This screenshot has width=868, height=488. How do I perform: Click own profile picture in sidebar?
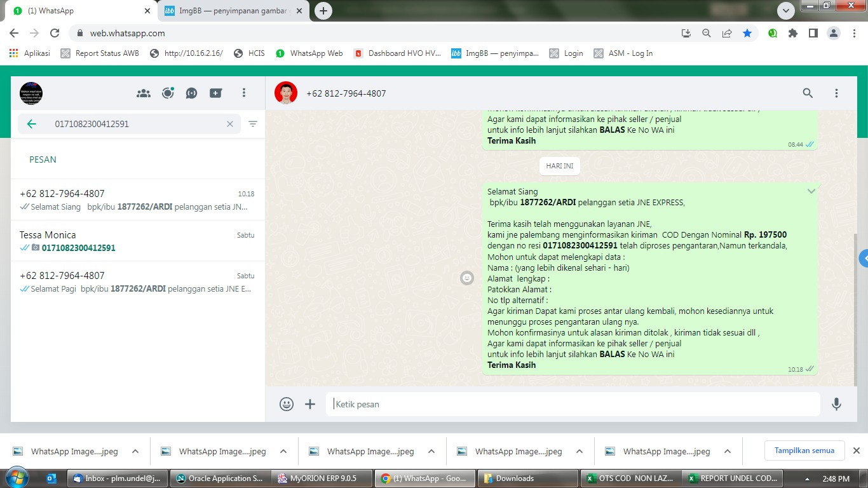(x=31, y=93)
